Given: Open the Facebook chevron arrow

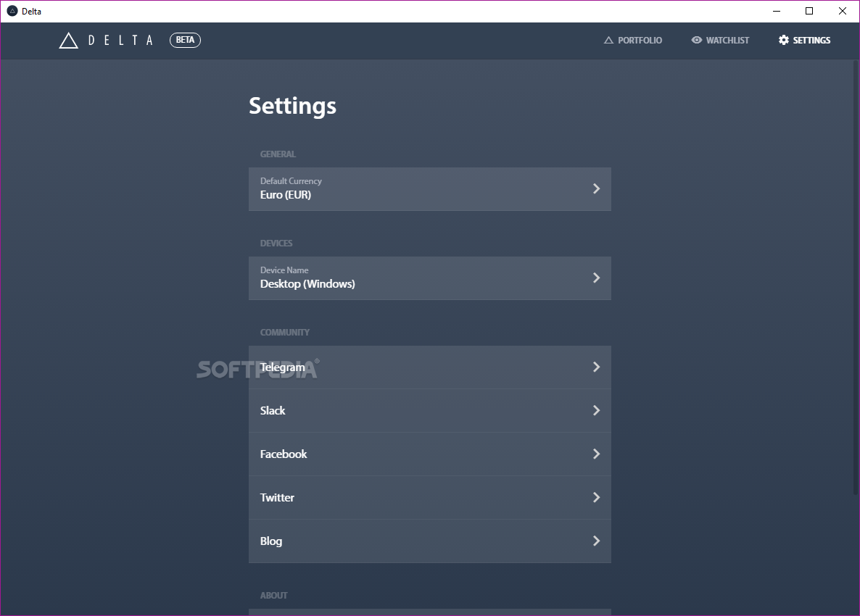Looking at the screenshot, I should [596, 454].
